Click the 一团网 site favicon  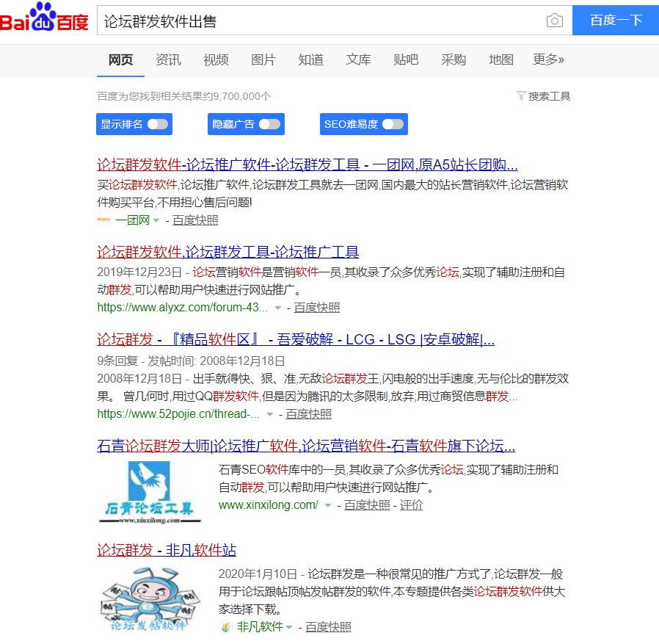[103, 220]
